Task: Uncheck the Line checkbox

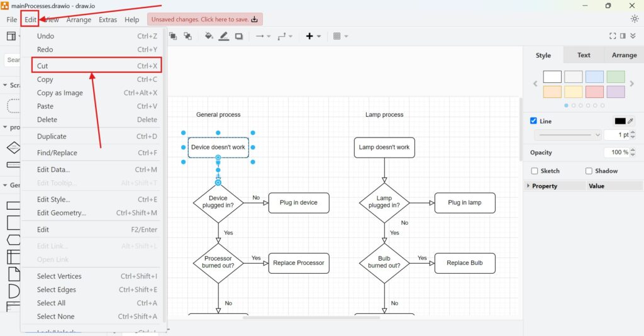Action: pyautogui.click(x=534, y=121)
